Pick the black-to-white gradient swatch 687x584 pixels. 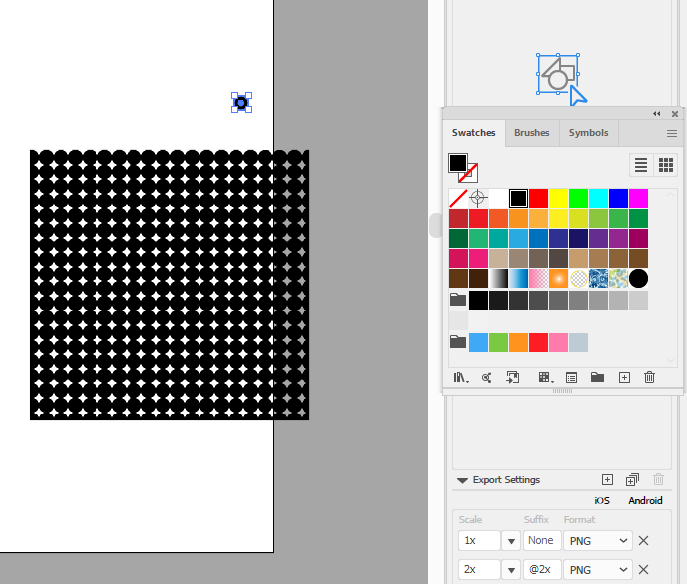point(498,279)
